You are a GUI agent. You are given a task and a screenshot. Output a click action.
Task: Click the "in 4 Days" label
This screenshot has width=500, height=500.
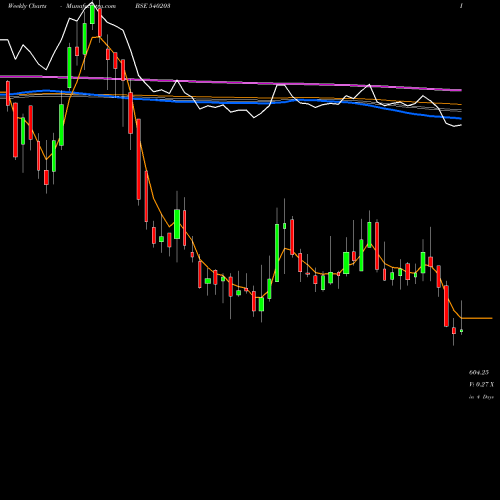point(481,397)
